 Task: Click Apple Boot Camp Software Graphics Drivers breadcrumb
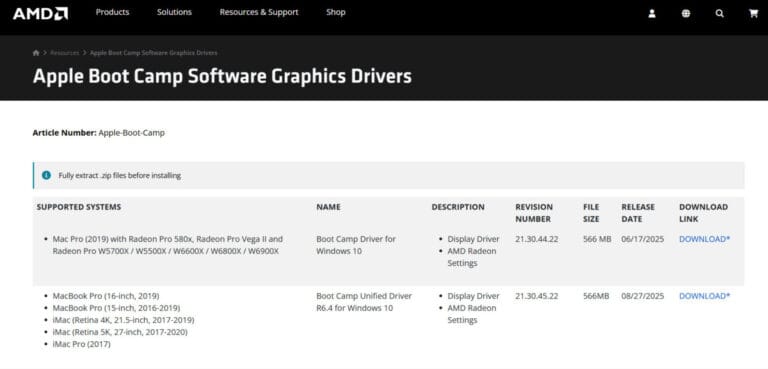[153, 52]
